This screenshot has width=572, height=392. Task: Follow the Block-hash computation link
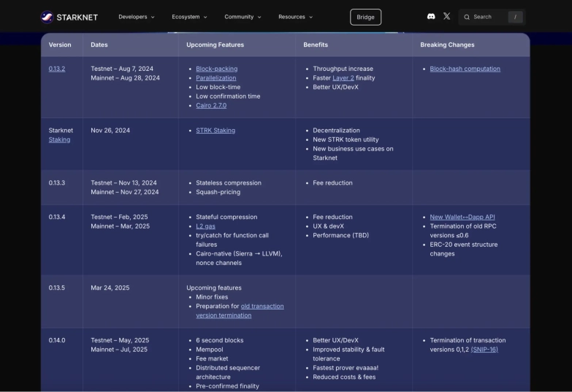coord(465,69)
